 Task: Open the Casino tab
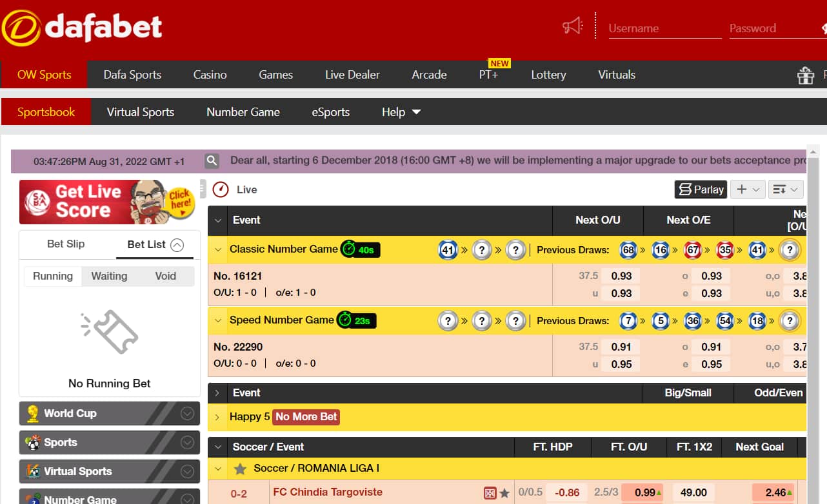tap(210, 75)
